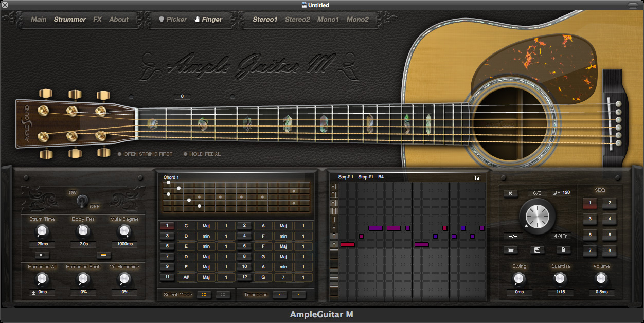Click the tempo value 120

point(565,193)
